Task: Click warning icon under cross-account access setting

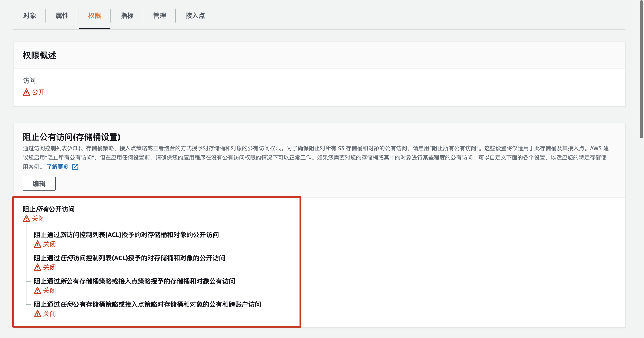Action: pyautogui.click(x=38, y=314)
